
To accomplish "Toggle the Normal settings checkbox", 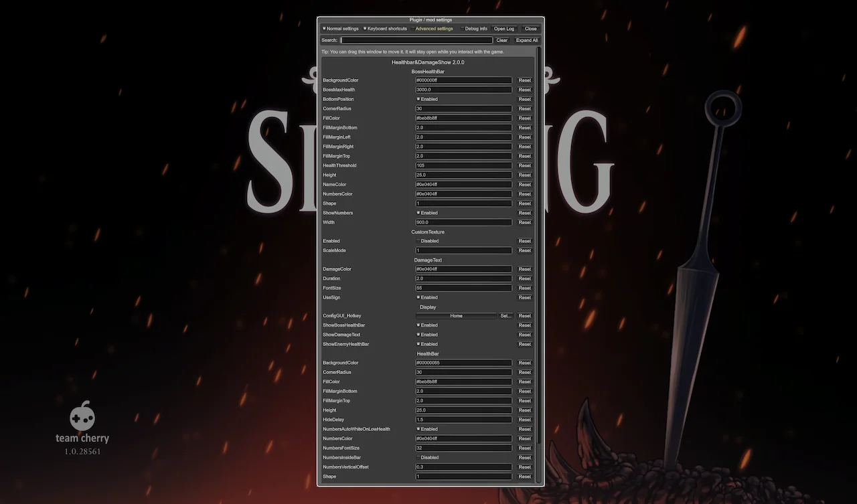I will 341,29.
